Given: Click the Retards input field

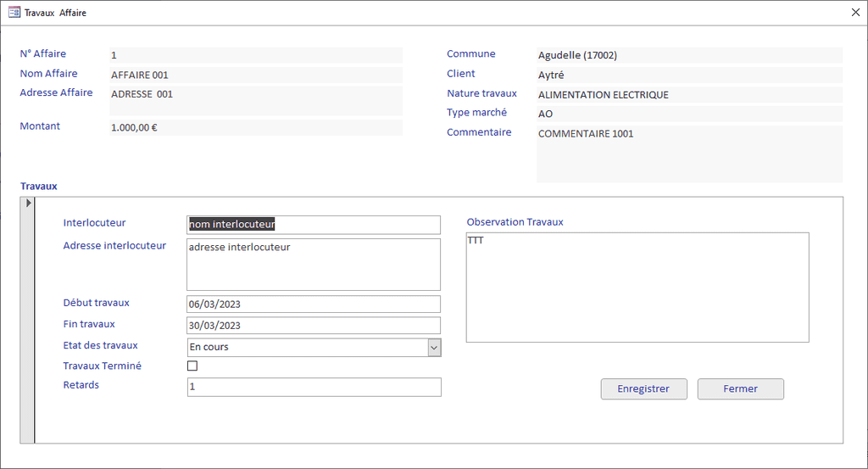Looking at the screenshot, I should [314, 387].
